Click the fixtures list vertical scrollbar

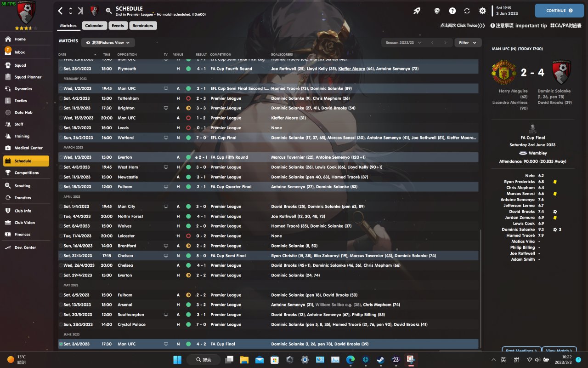(480, 290)
